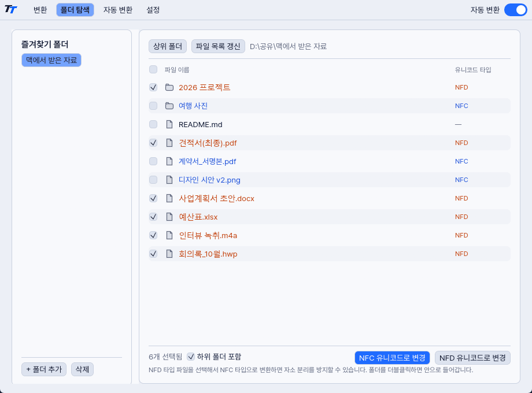Uncheck the 사업계획서 초안.docx checkbox
This screenshot has width=532, height=393.
[153, 198]
